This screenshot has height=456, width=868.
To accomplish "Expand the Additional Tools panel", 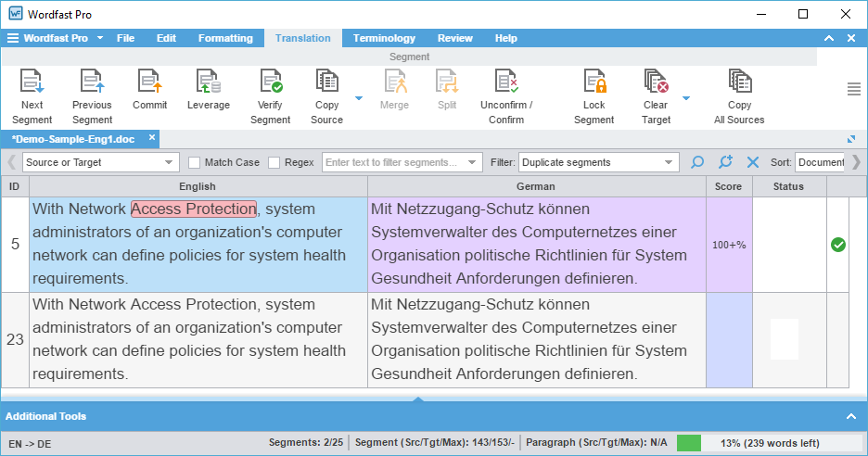I will tap(851, 416).
